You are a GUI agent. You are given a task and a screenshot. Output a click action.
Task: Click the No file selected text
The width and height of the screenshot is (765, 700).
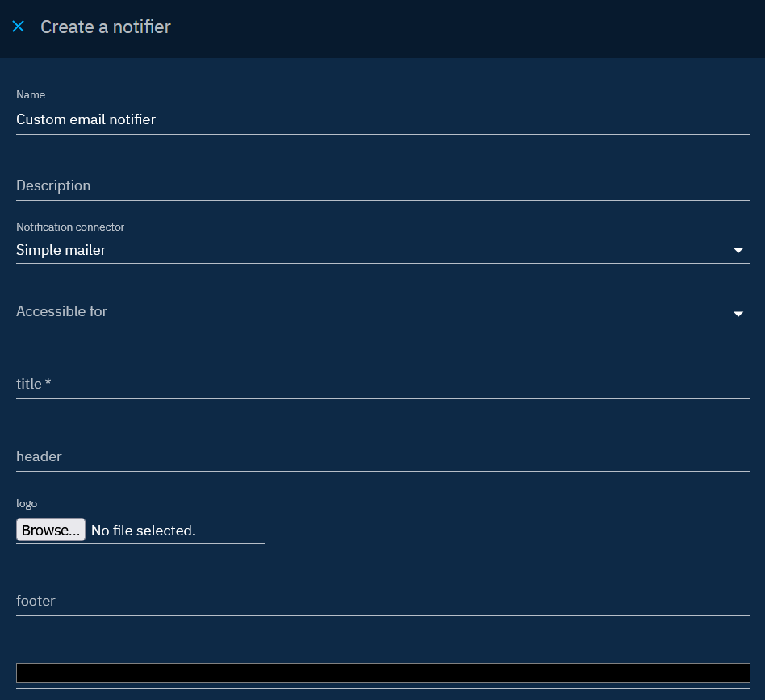tap(144, 531)
